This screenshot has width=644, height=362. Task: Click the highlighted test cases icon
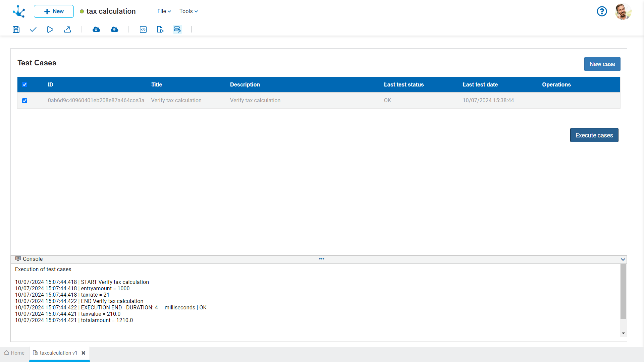(177, 29)
